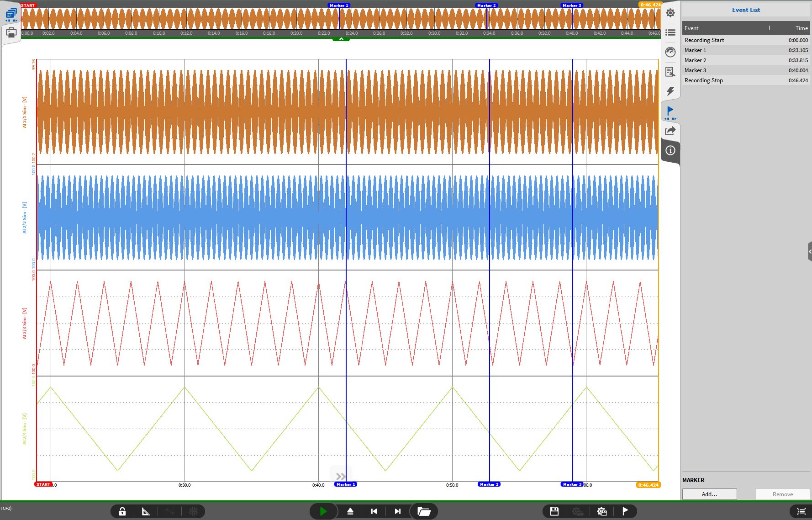
Task: Click the flag icon in bottom toolbar
Action: click(x=625, y=511)
